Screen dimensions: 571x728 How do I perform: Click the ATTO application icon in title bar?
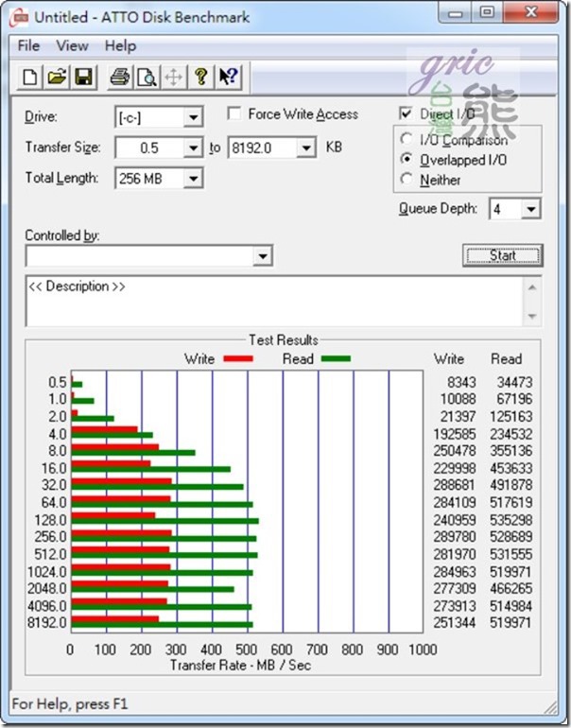coord(20,18)
